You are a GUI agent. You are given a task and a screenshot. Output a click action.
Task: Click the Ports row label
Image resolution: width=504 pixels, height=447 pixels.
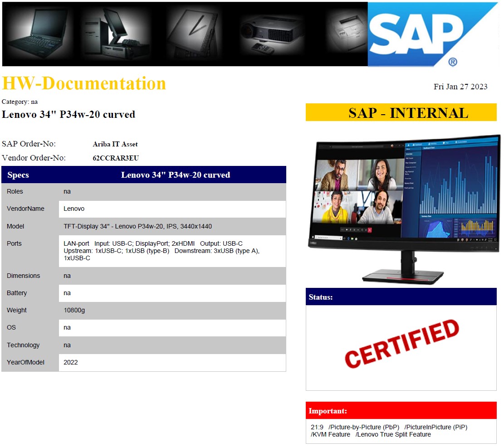14,244
